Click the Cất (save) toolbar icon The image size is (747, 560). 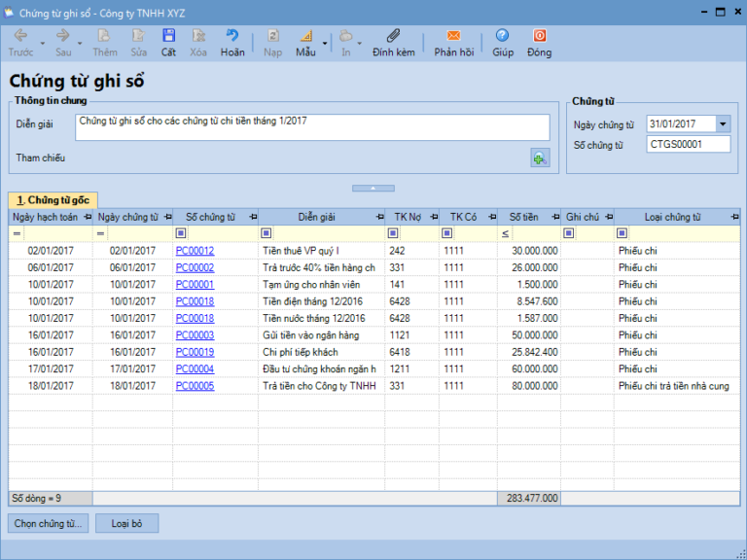pyautogui.click(x=168, y=37)
